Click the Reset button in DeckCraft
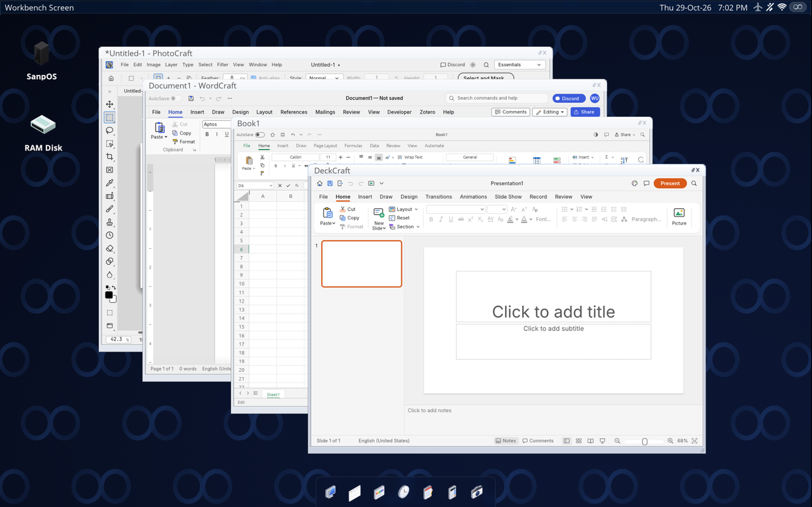Screen dimensions: 812x507 pyautogui.click(x=400, y=218)
